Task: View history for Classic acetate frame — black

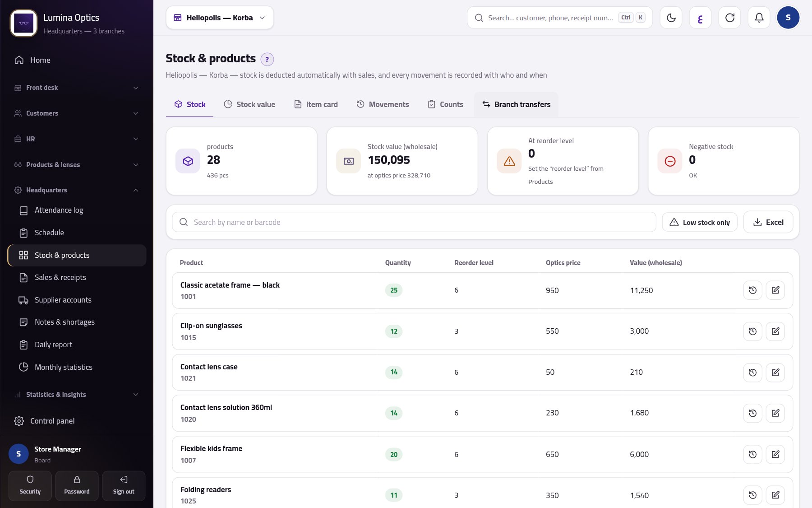Action: point(752,290)
